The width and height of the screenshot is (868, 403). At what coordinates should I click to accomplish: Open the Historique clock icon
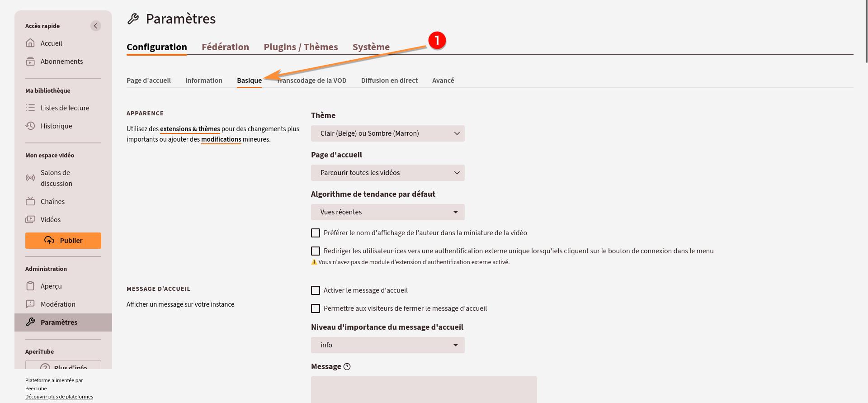point(30,126)
